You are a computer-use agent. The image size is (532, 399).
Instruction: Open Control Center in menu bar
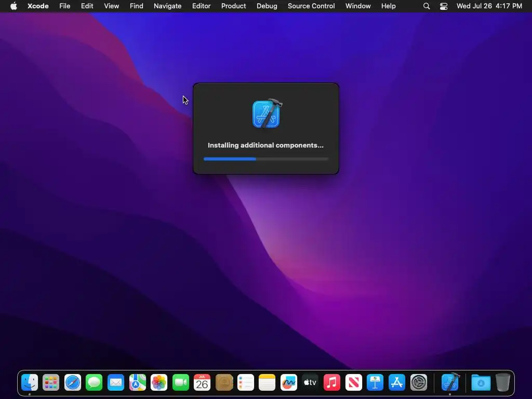pos(444,6)
